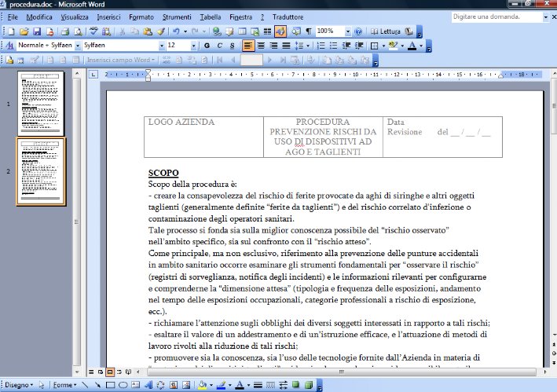
Task: Click the Save icon in the toolbar
Action: click(36, 31)
